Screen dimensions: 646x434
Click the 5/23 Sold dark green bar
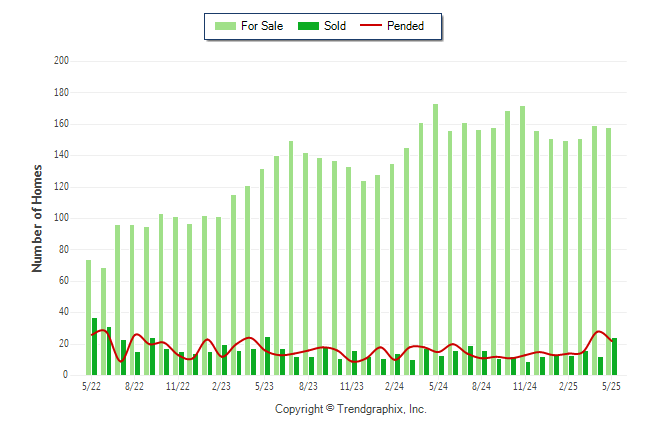(267, 356)
